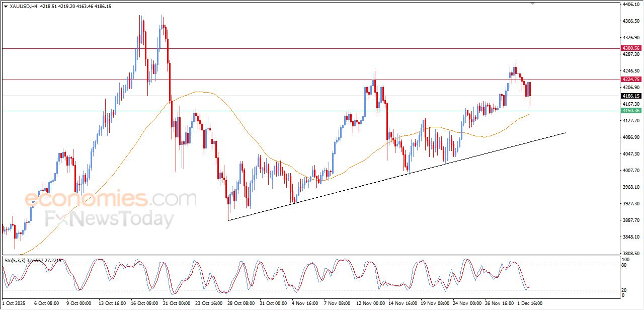Click the 1 Oct 2025 date label
This screenshot has width=644, height=310.
[x=14, y=303]
